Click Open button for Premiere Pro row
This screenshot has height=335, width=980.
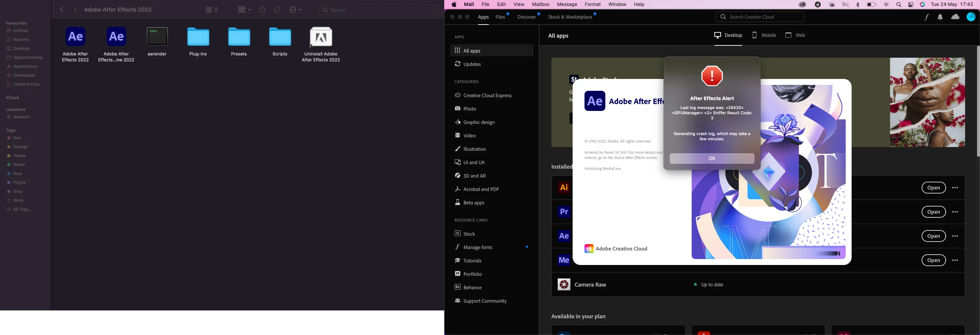tap(933, 212)
